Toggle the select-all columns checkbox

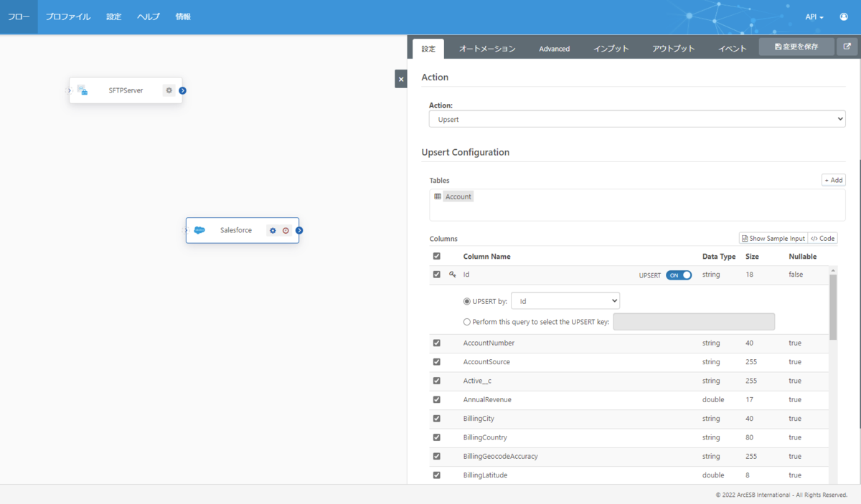(437, 256)
